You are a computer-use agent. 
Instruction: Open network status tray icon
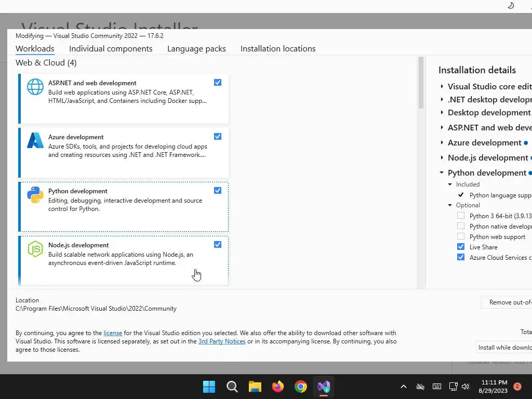click(453, 387)
